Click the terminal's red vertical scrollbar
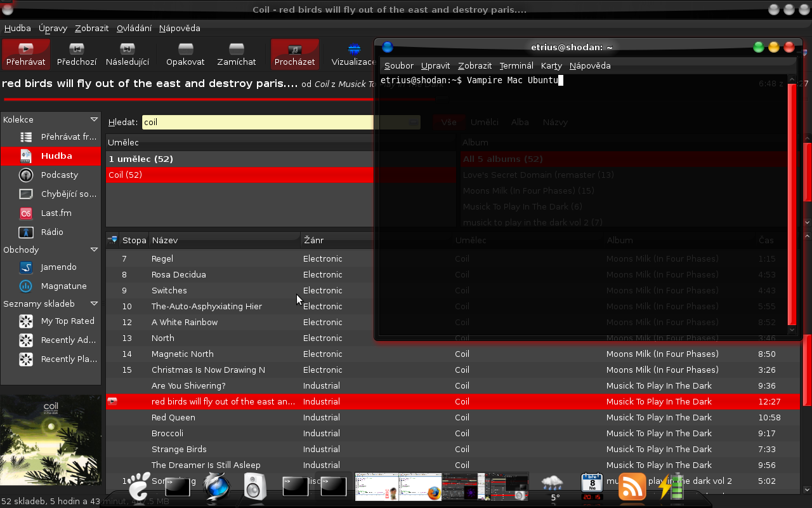The image size is (812, 508). pos(792,203)
